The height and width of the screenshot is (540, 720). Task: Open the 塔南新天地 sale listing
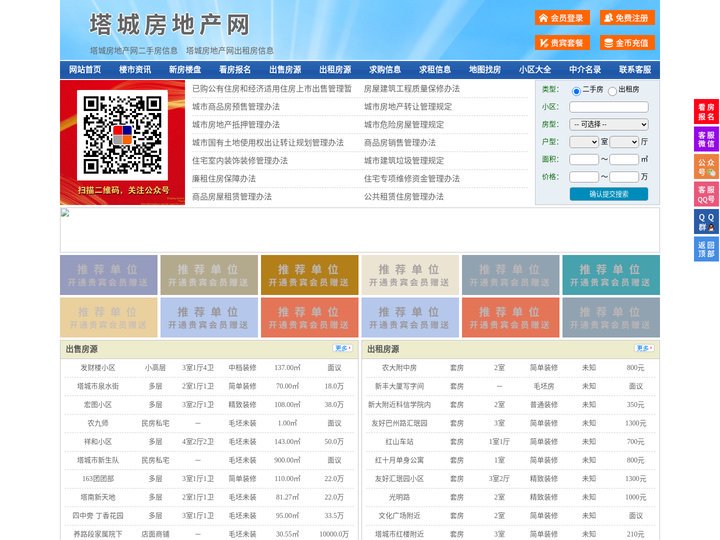(98, 497)
